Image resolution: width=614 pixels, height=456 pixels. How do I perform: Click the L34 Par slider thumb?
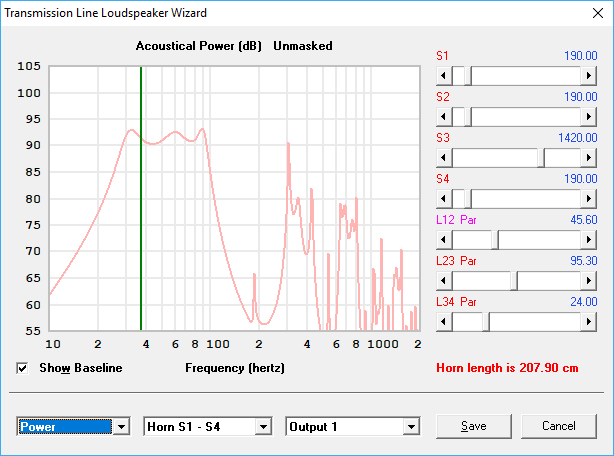point(486,322)
